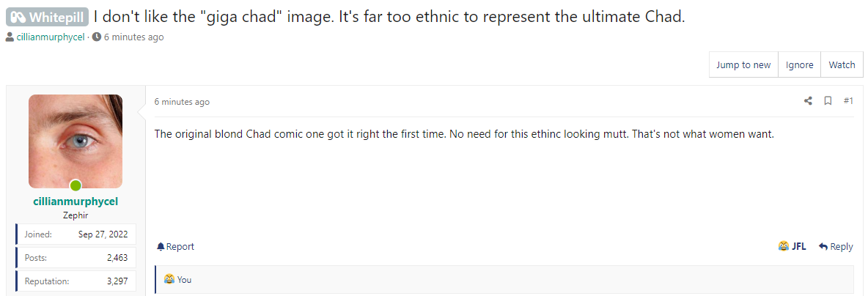Click the bell icon beside Report

tap(161, 246)
